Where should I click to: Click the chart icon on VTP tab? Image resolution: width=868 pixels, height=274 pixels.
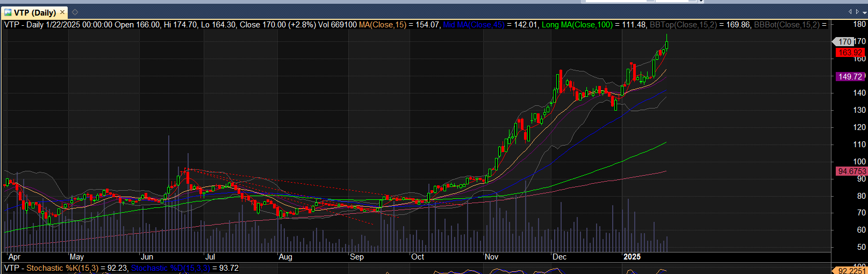[8, 12]
